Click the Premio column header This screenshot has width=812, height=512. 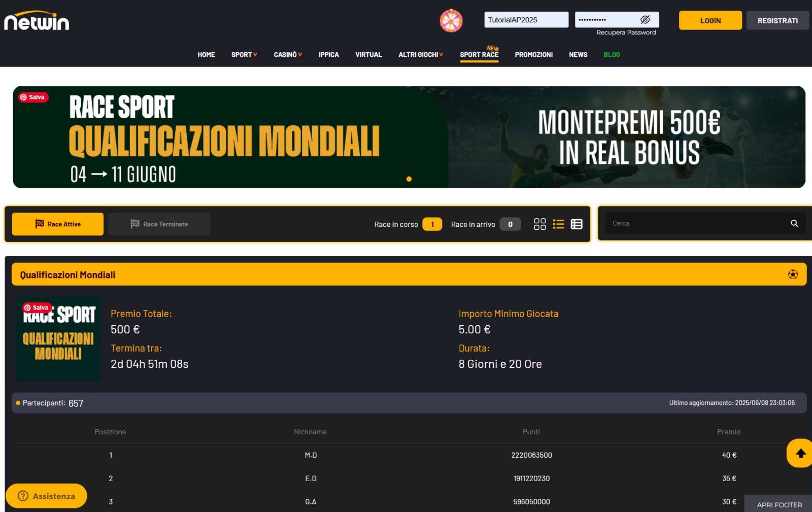(x=729, y=432)
